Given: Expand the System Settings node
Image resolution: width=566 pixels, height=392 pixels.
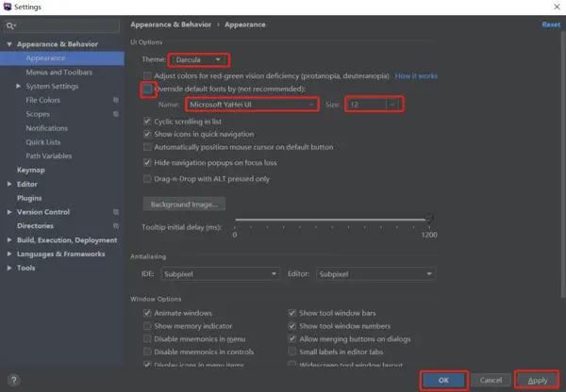Looking at the screenshot, I should pos(19,86).
